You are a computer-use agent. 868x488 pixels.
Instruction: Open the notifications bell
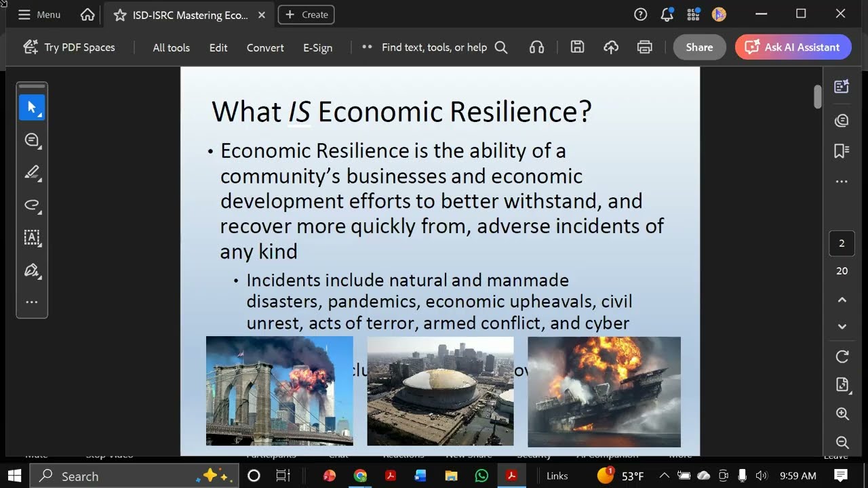(x=667, y=14)
